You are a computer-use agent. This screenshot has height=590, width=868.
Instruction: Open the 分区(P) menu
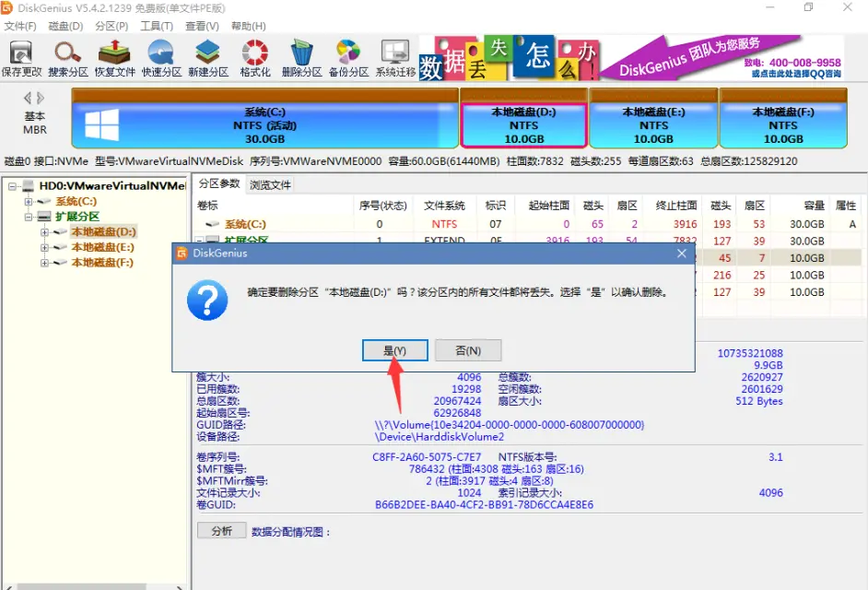coord(111,26)
